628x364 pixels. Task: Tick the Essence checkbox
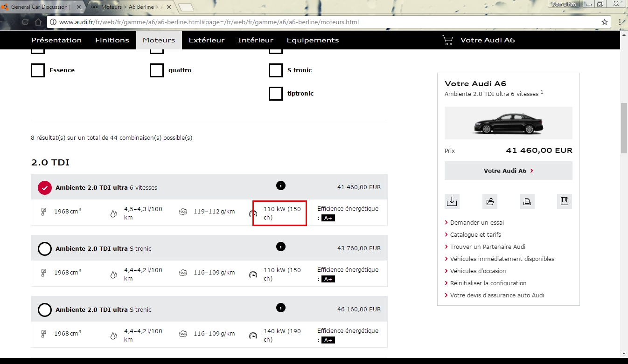tap(38, 70)
